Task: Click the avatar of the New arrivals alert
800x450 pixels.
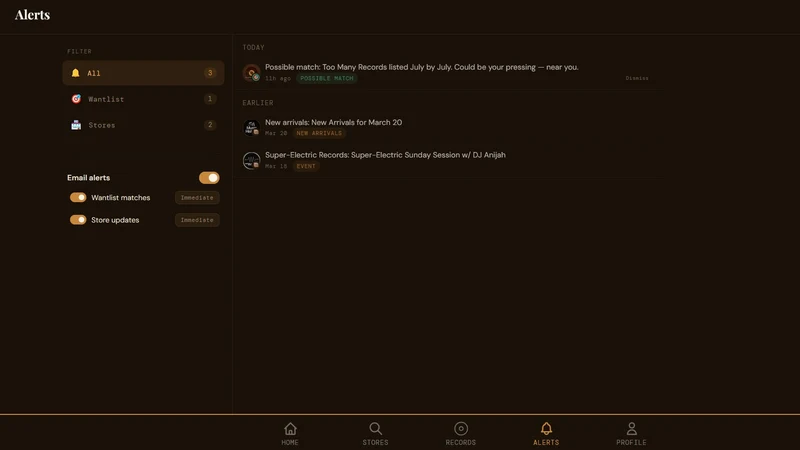Action: click(x=252, y=128)
